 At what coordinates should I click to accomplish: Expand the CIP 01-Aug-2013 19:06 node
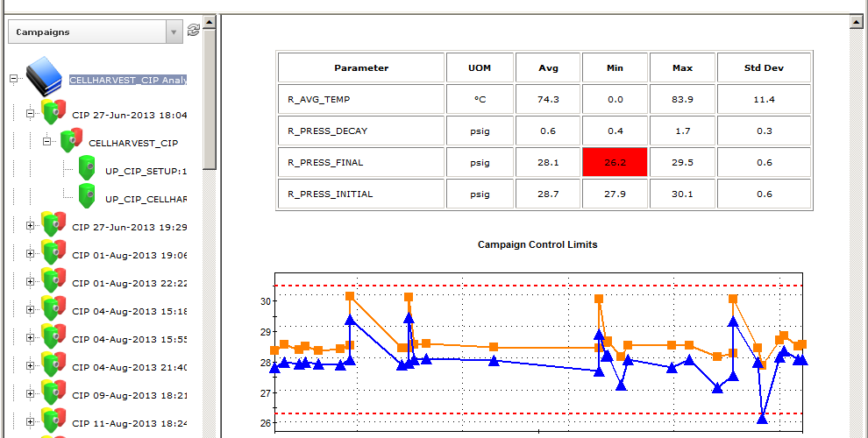30,253
